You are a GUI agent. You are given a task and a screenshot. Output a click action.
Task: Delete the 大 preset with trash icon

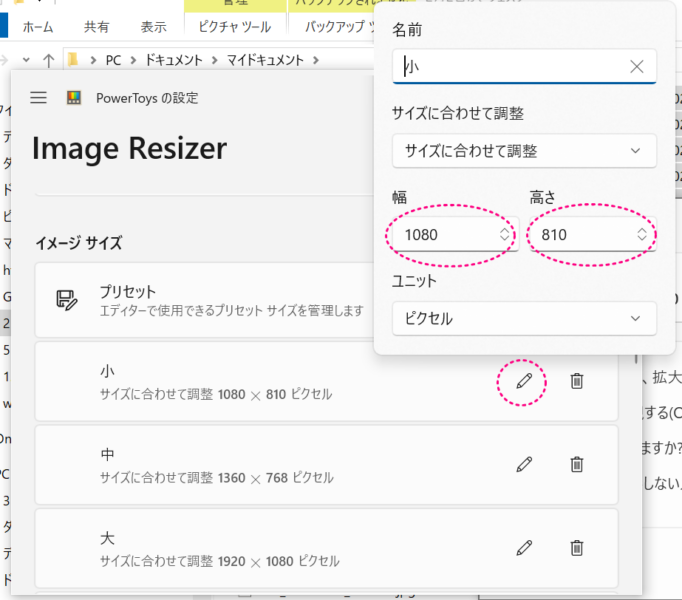point(577,548)
